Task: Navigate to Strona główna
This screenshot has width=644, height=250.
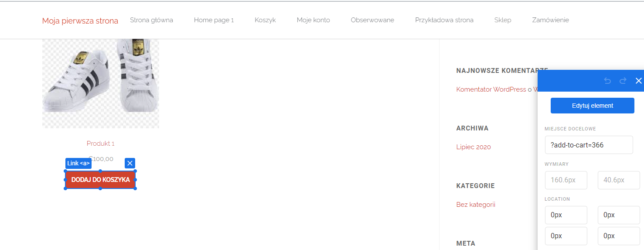Action: coord(151,20)
